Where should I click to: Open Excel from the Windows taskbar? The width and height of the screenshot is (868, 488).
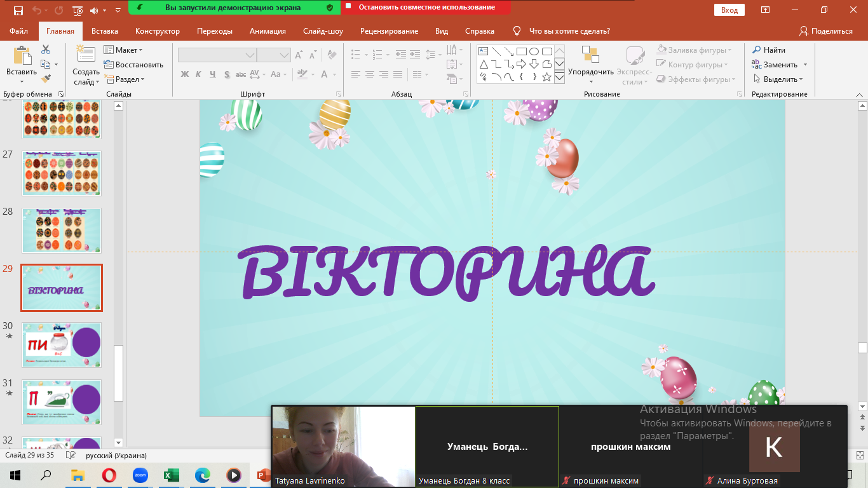point(171,475)
